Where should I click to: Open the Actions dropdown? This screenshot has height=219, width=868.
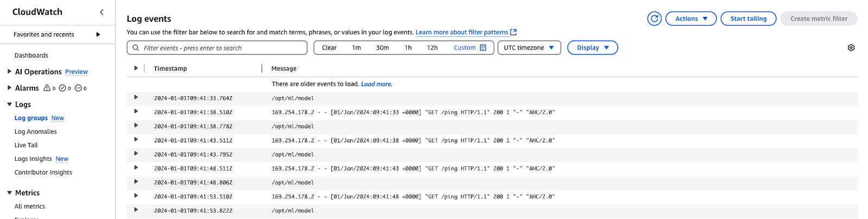click(691, 18)
